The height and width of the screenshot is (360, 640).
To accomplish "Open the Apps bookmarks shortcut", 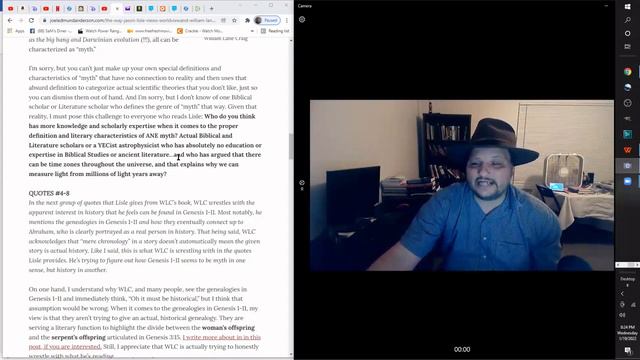I will (x=16, y=31).
